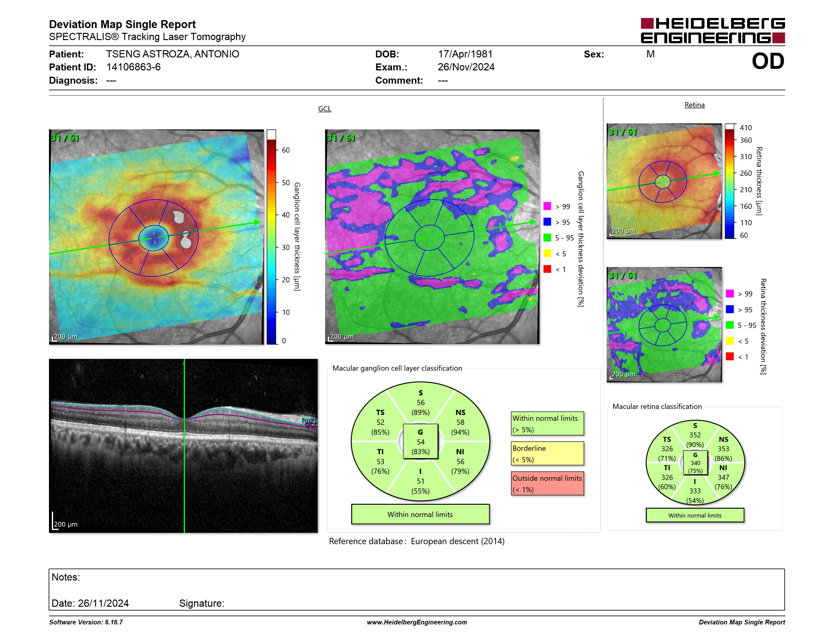Click blue > 95 swatch in GCL deviation legend
834x644 pixels.
point(547,222)
